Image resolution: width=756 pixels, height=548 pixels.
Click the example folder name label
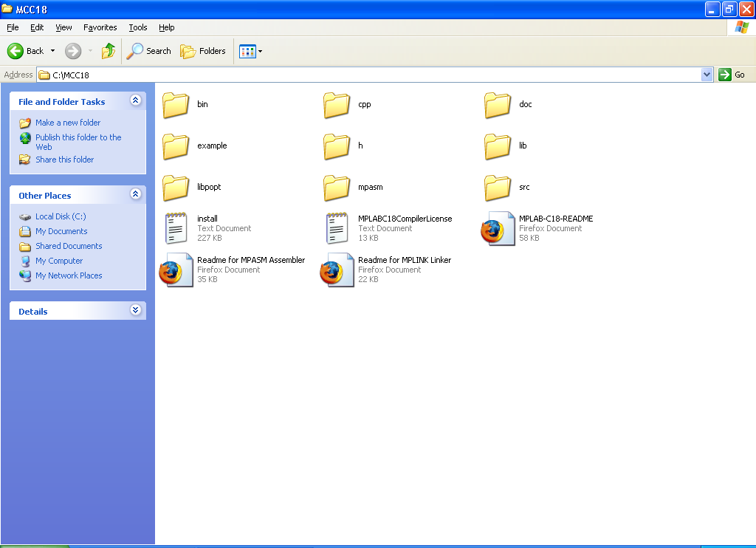(212, 145)
